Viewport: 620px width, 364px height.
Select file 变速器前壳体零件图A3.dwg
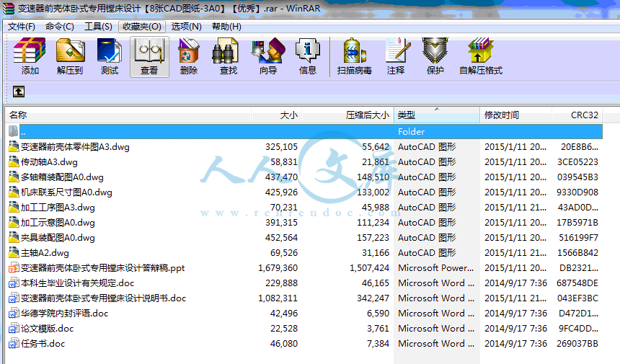click(75, 146)
